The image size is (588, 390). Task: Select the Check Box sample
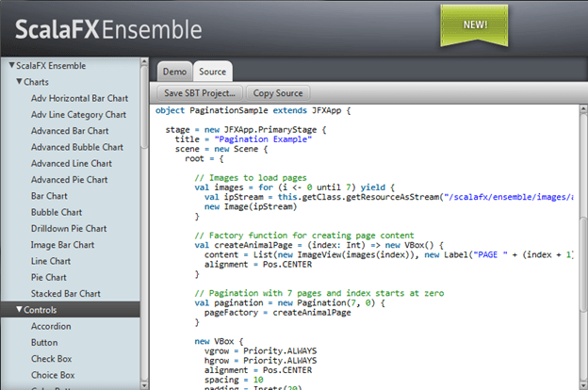[52, 359]
